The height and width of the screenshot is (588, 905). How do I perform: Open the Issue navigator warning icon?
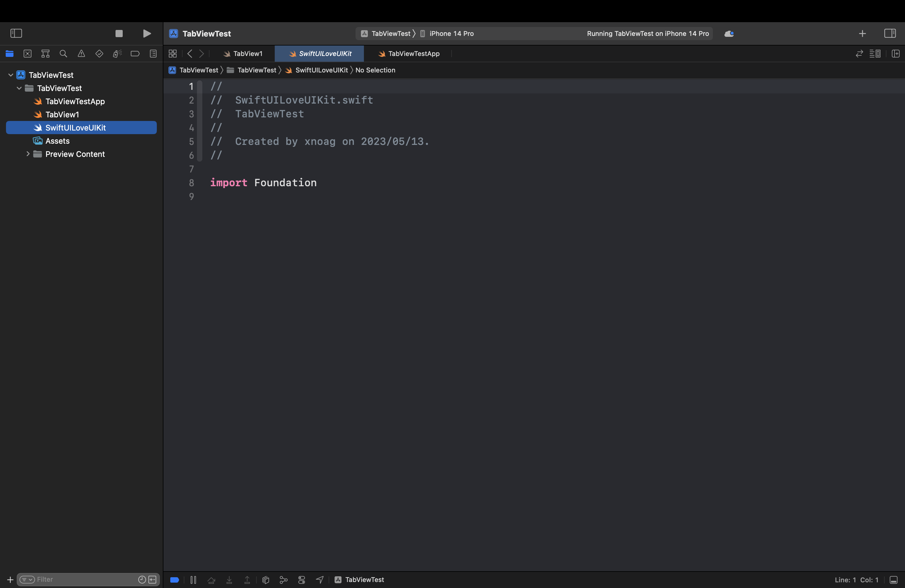click(x=81, y=54)
